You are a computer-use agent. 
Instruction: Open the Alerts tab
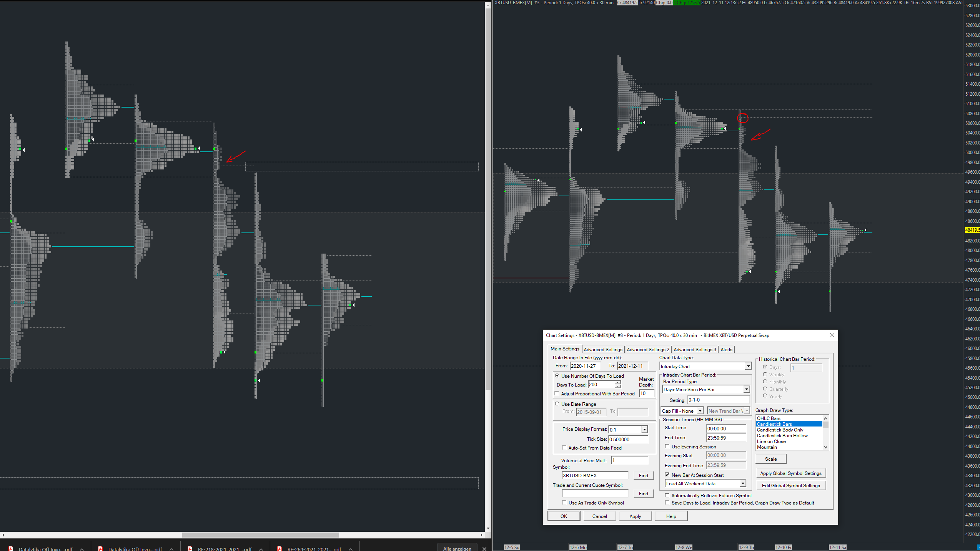726,349
